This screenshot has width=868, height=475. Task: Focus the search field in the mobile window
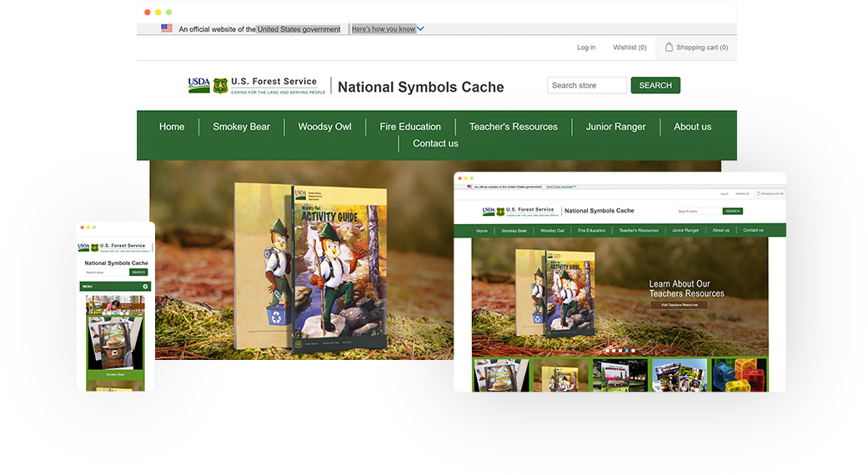click(x=106, y=272)
